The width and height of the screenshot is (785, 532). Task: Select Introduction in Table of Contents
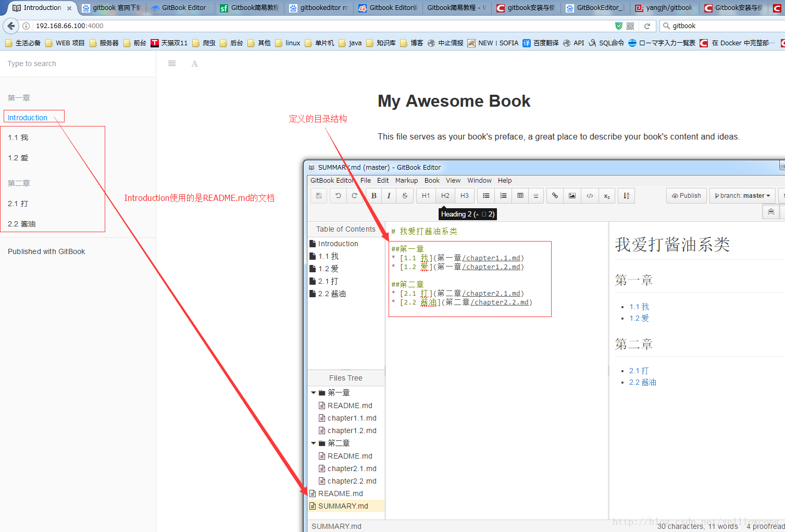tap(338, 244)
